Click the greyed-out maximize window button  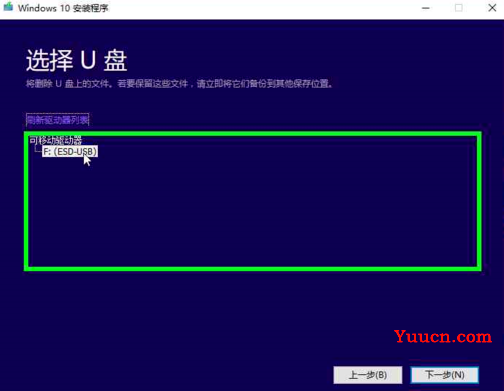[459, 8]
